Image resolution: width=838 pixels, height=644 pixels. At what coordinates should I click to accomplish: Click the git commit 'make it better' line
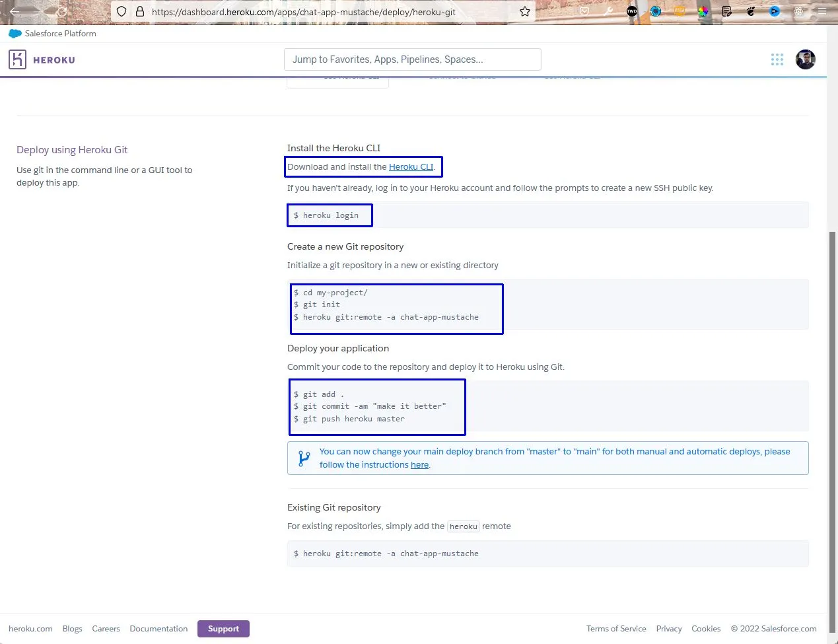coord(370,406)
